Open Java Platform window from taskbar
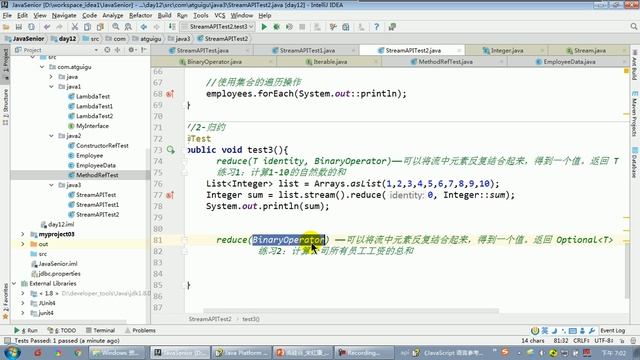The width and height of the screenshot is (640, 360). [x=242, y=353]
